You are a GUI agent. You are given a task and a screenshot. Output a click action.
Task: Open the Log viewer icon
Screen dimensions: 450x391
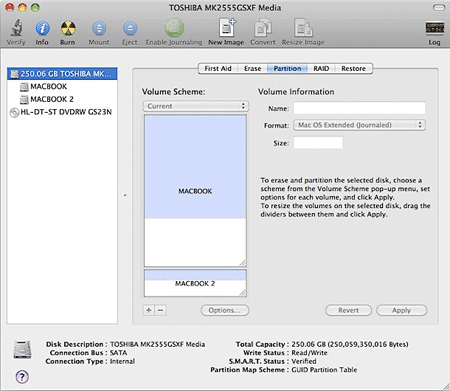click(435, 28)
